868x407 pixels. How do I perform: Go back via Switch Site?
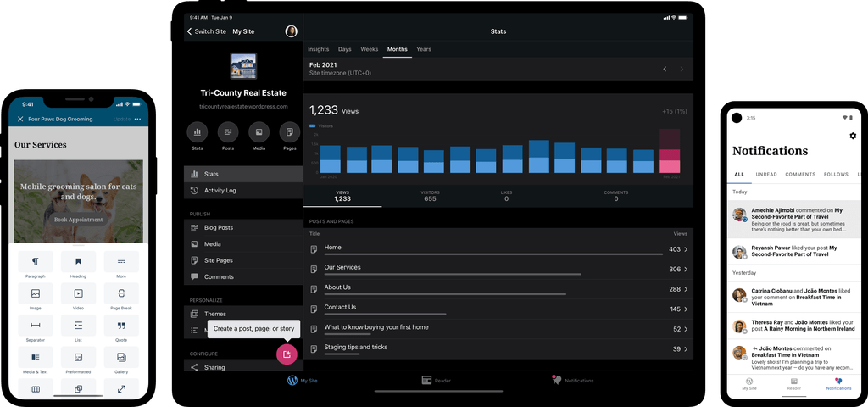207,31
